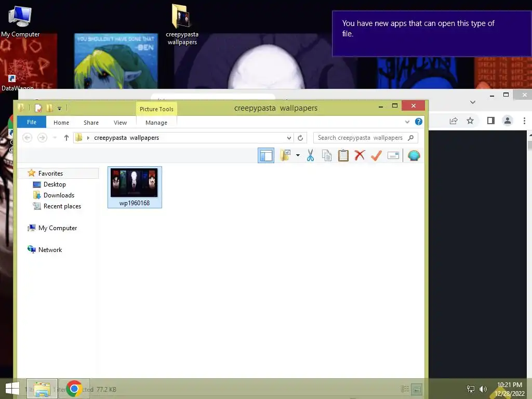Image resolution: width=532 pixels, height=399 pixels.
Task: Click the new apps notification banner
Action: coord(432,34)
